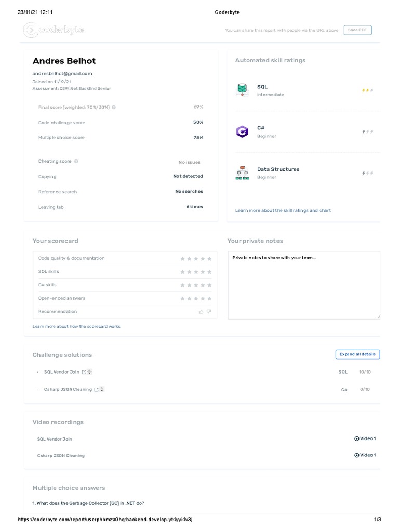
Task: Rate Code quality & documentation one star
Action: 182,258
